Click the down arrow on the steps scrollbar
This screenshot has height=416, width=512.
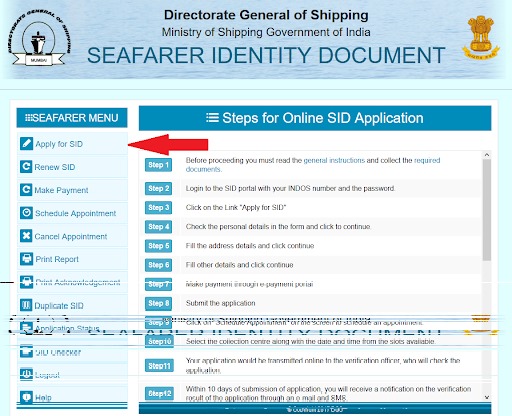tap(487, 397)
